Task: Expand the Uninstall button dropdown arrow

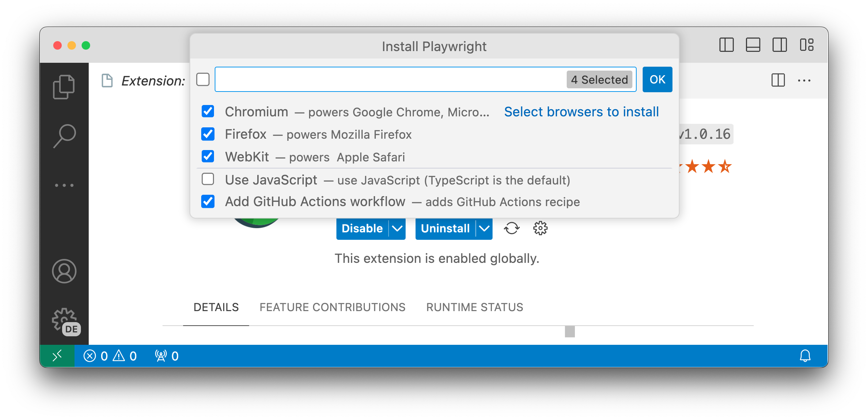Action: (484, 228)
